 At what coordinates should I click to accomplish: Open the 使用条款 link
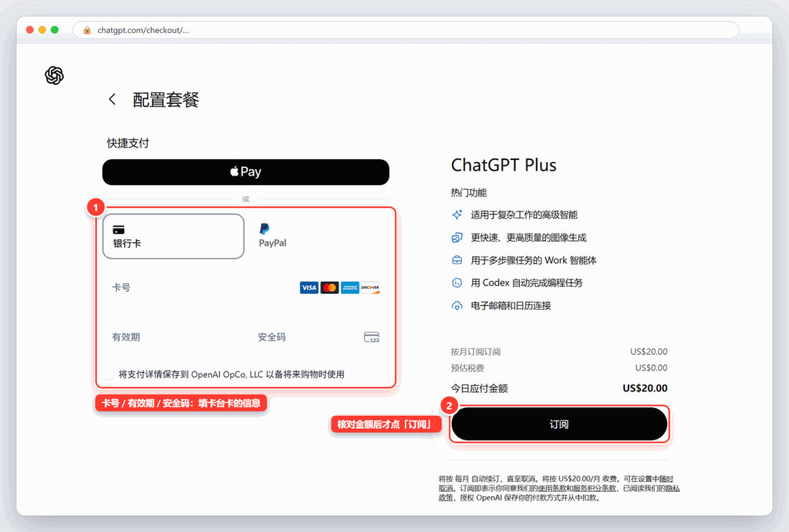pyautogui.click(x=554, y=488)
